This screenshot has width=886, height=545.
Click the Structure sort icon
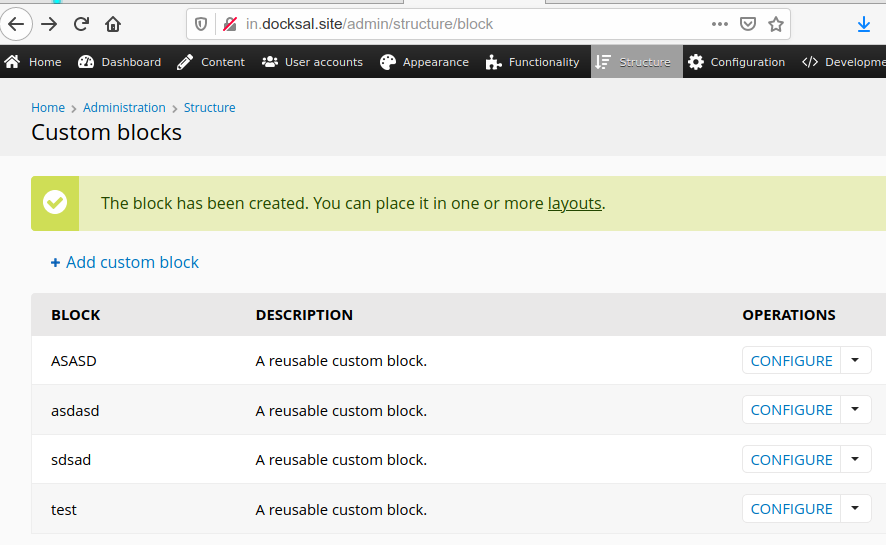(x=603, y=62)
